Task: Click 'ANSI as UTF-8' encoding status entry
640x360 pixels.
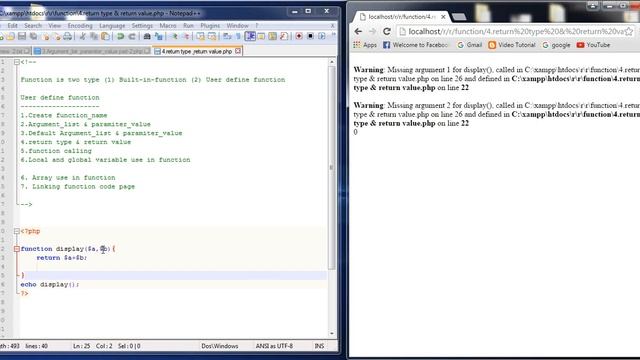Action: [274, 346]
